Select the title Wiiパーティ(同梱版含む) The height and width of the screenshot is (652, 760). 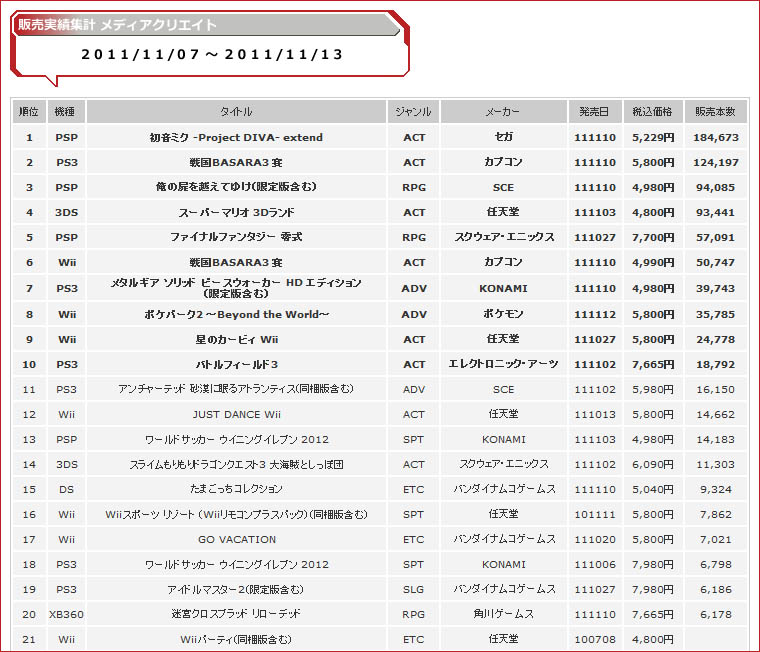[236, 639]
